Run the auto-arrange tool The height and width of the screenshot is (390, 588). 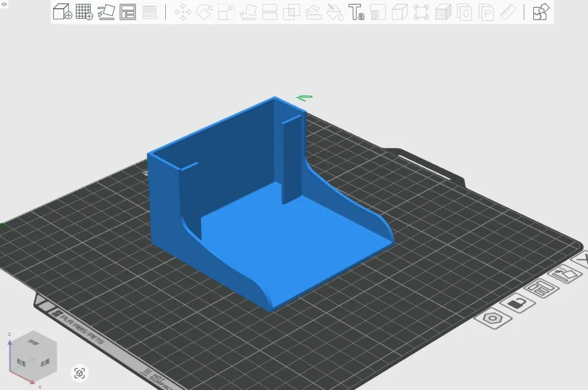click(x=128, y=11)
